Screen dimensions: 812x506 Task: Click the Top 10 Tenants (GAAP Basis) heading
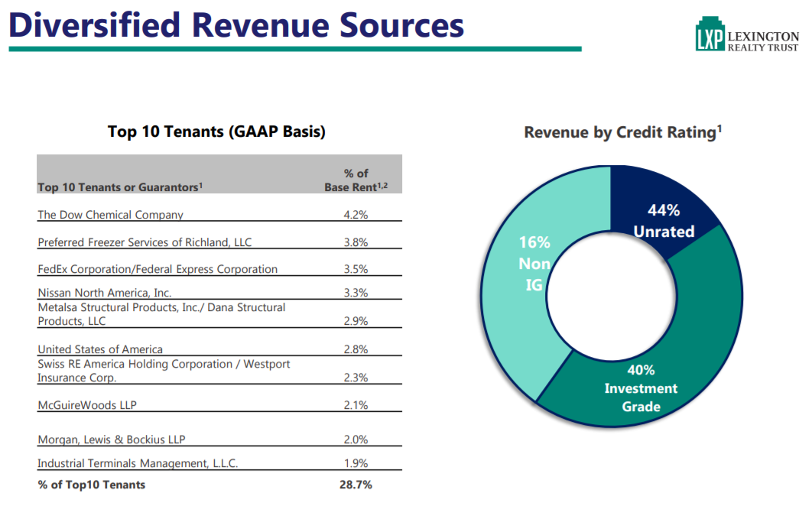[x=216, y=131]
